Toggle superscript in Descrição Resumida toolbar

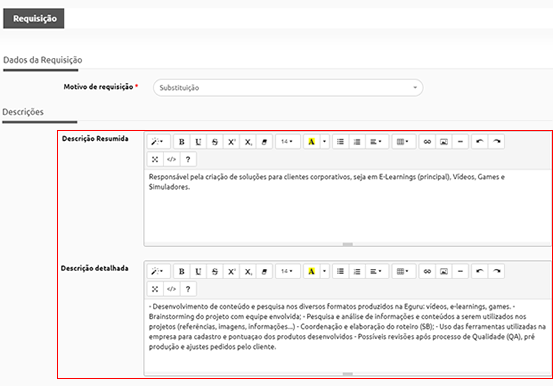pyautogui.click(x=231, y=142)
